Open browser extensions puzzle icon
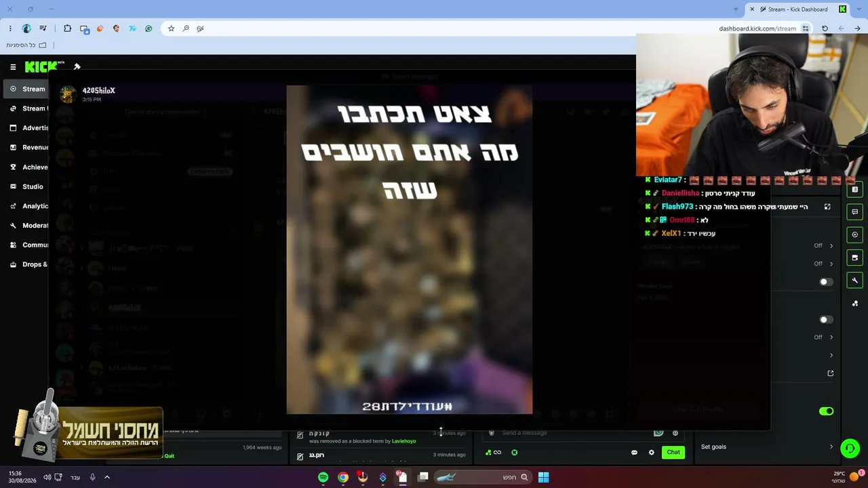 click(67, 28)
